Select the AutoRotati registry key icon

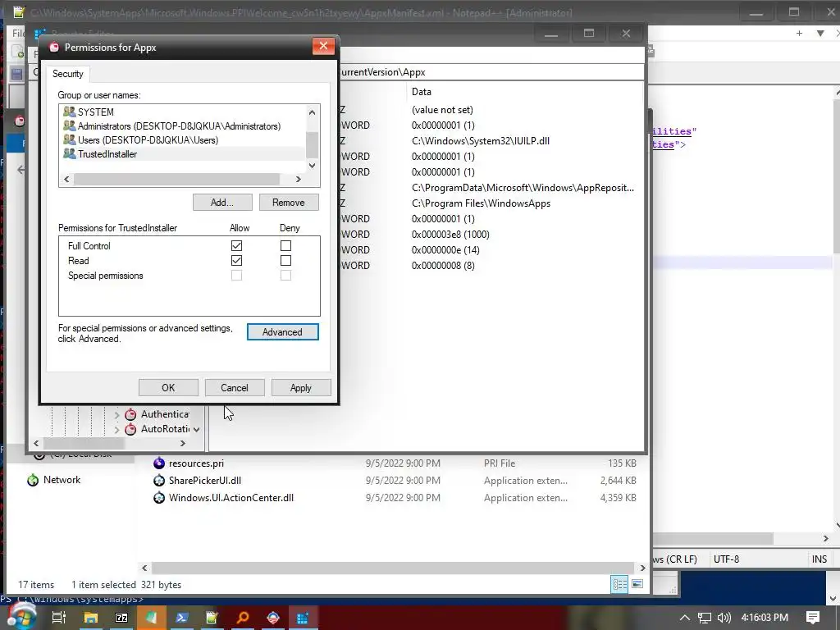point(130,429)
